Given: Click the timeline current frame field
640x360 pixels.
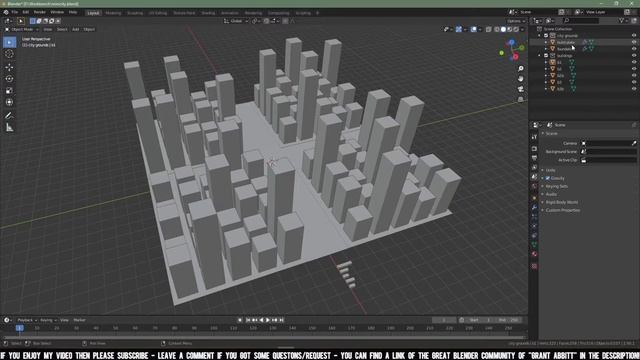Looking at the screenshot, I should coord(444,320).
